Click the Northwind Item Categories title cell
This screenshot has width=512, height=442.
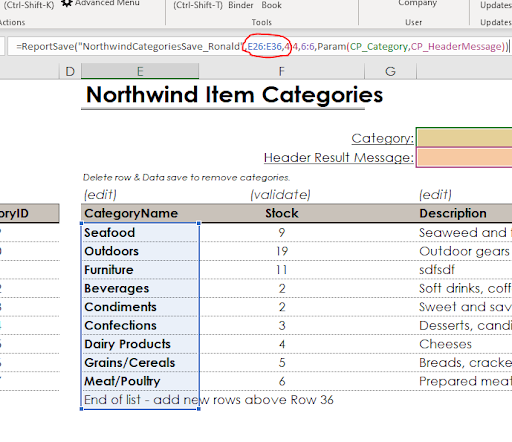click(234, 95)
